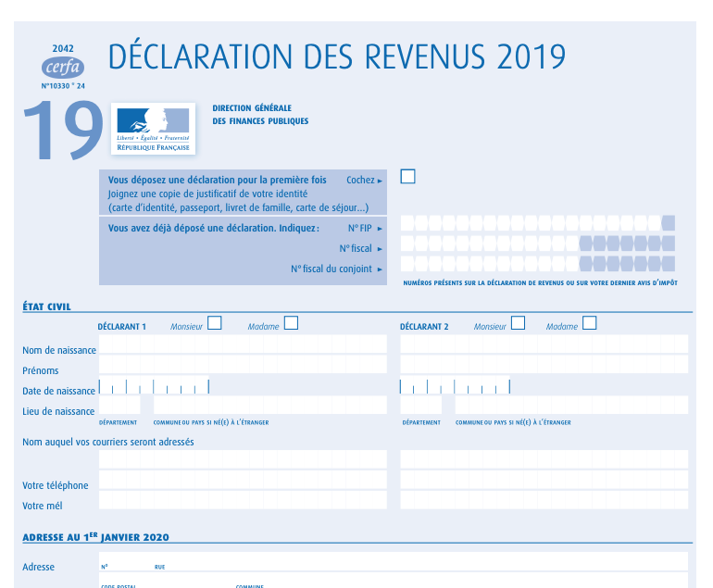The height and width of the screenshot is (588, 713).
Task: Click the 'DÉCLARANT 2' heading
Action: (x=424, y=327)
